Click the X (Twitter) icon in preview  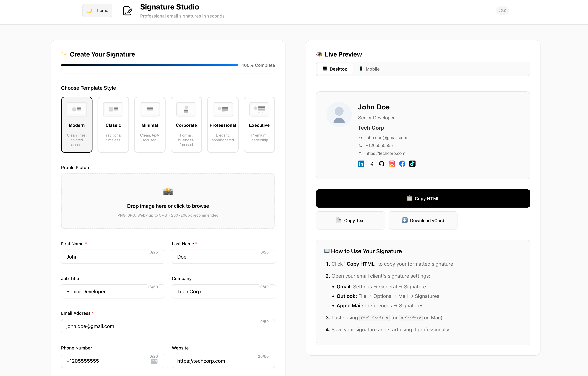tap(371, 164)
